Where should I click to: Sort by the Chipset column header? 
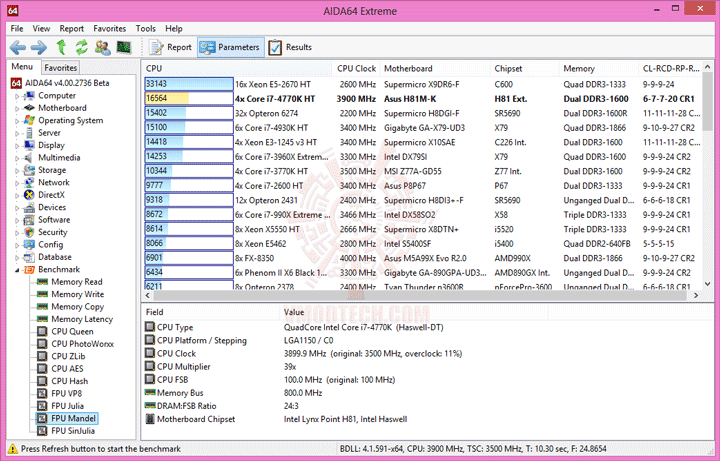[524, 68]
